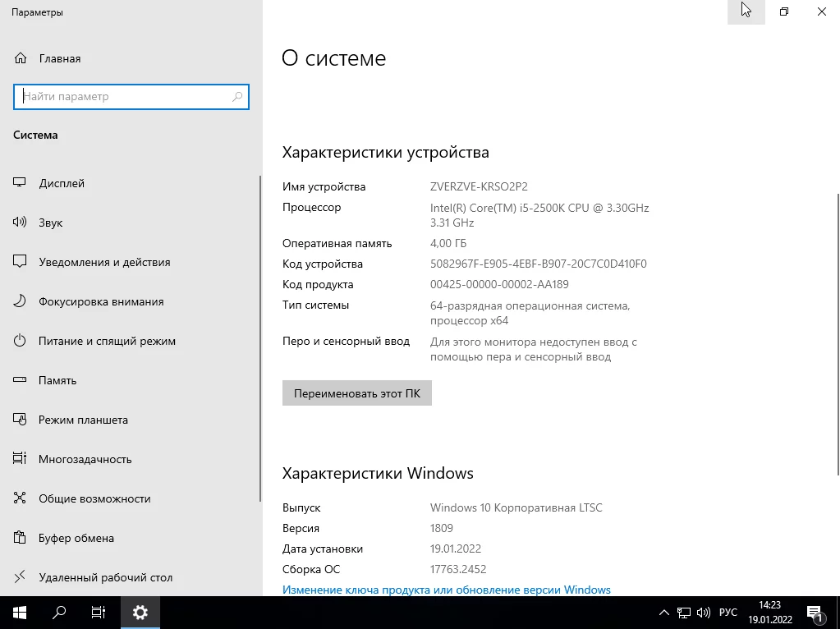The image size is (840, 629).
Task: Select OS build 17763.2452
Action: click(x=458, y=569)
